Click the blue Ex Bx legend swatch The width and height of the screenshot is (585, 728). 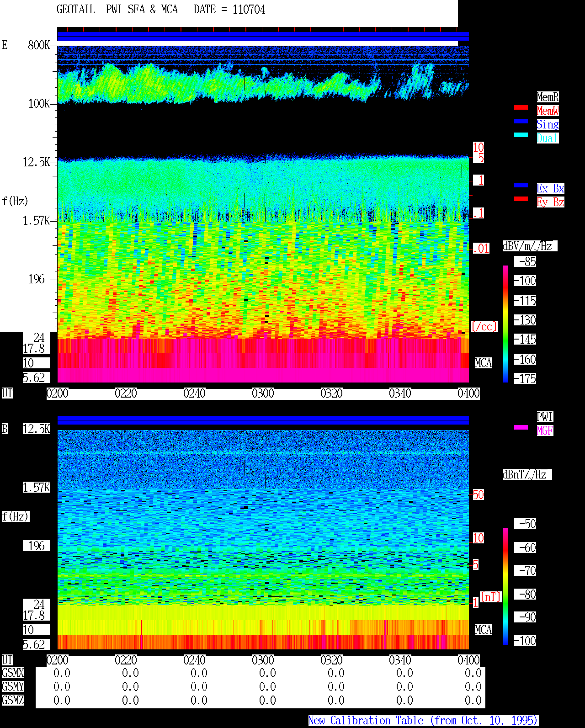point(521,185)
